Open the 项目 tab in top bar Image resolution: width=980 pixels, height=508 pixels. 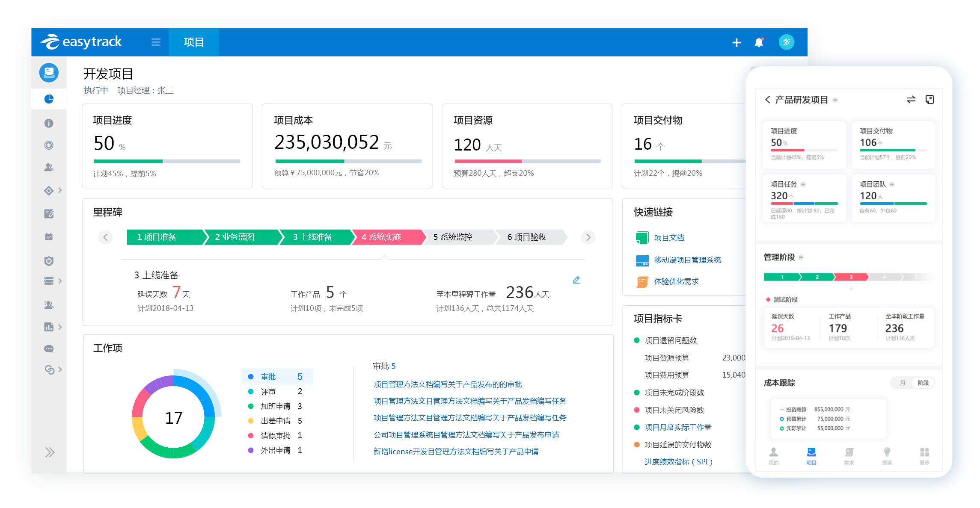[193, 42]
